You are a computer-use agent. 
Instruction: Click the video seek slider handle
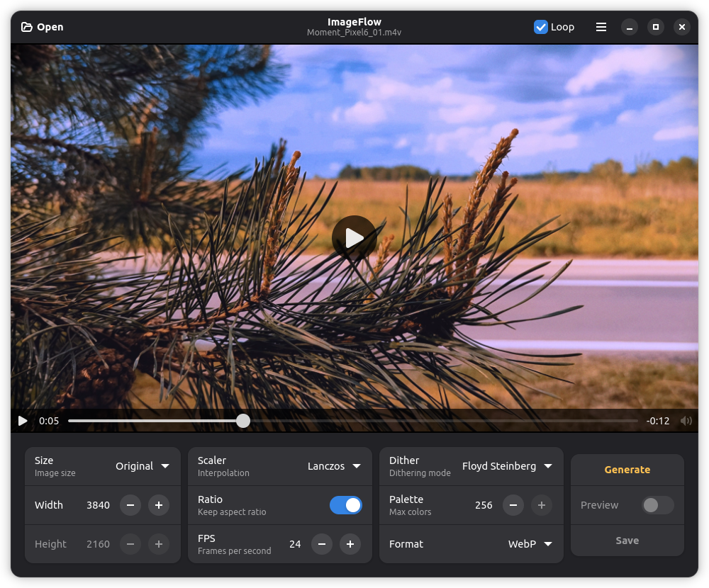click(x=243, y=421)
